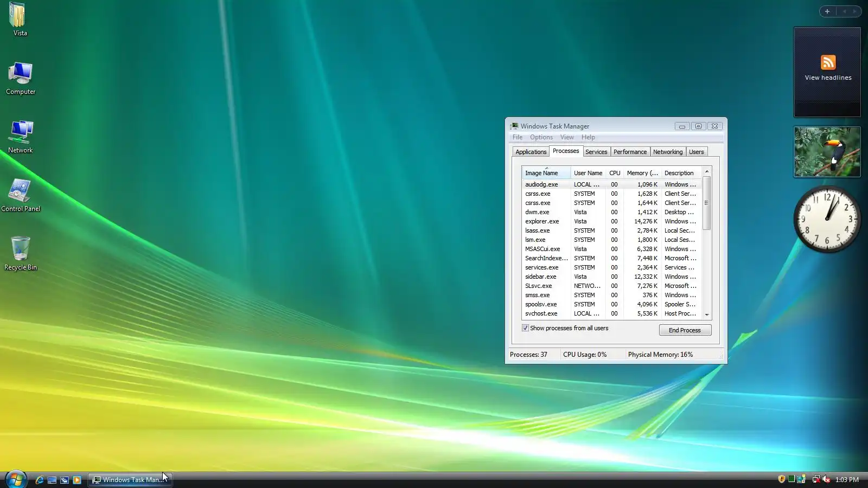Screen dimensions: 868x488
Task: Sort processes by CPU column header
Action: click(x=615, y=173)
